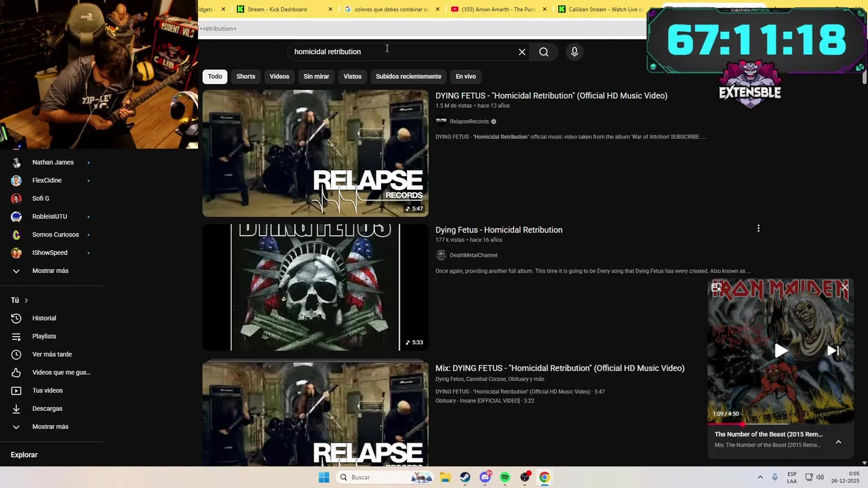
Task: Open the Tú section chevron
Action: [x=26, y=300]
